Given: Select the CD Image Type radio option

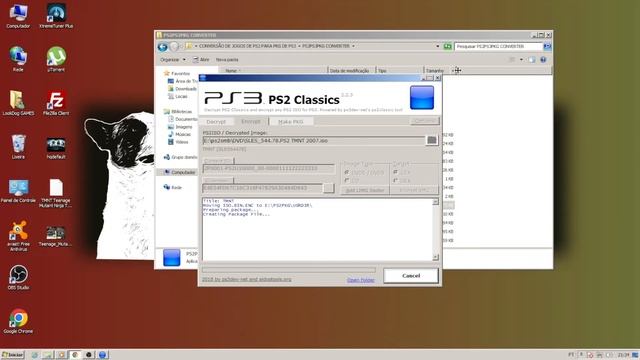Looking at the screenshot, I should [x=347, y=180].
